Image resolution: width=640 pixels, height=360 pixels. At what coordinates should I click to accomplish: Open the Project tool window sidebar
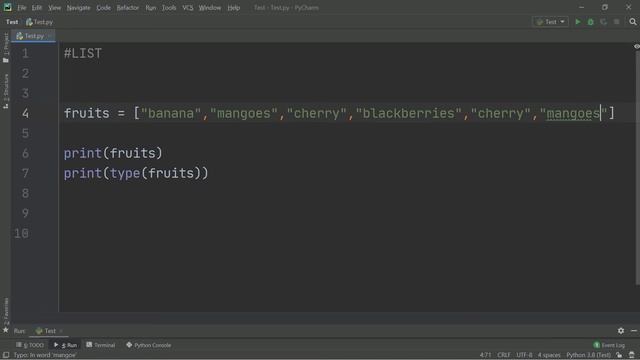(6, 47)
